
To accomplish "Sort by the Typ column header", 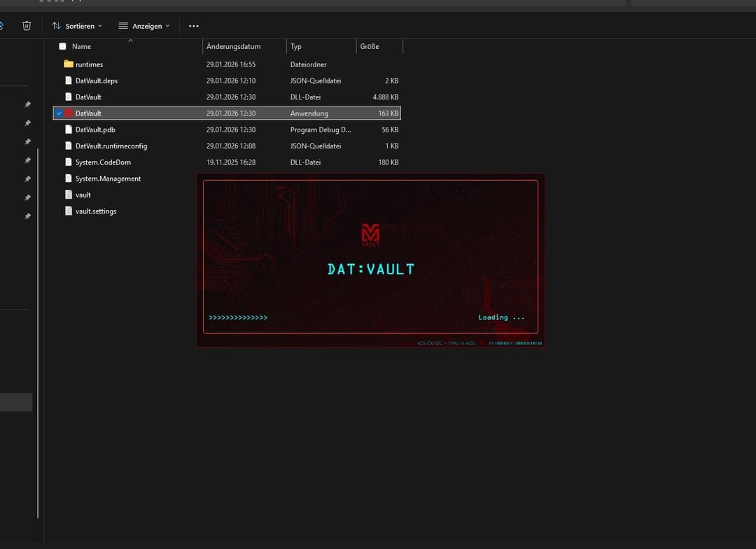I will coord(296,46).
